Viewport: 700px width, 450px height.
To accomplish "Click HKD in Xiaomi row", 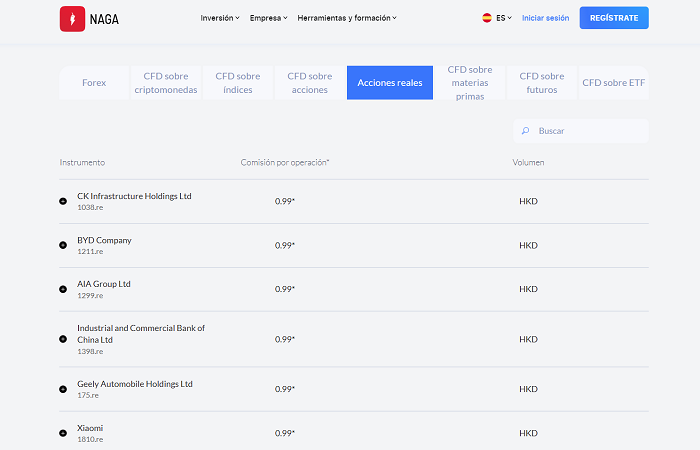I will [528, 433].
